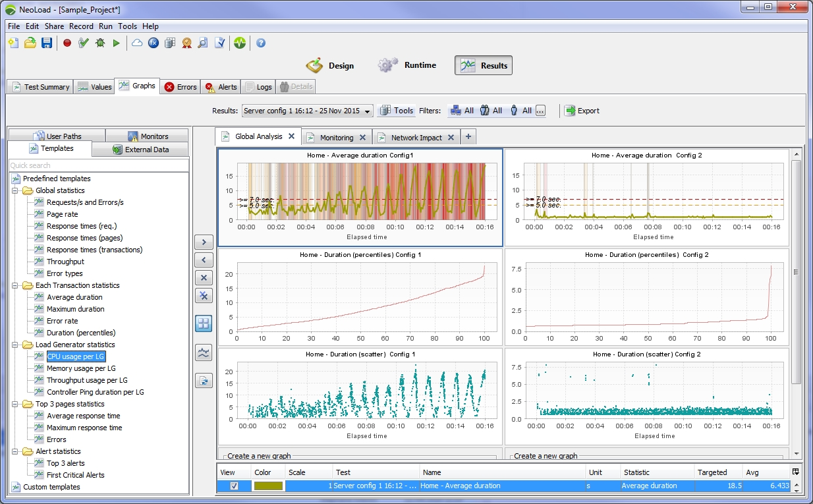Click the cloud icon in toolbar
This screenshot has width=813, height=504.
137,43
